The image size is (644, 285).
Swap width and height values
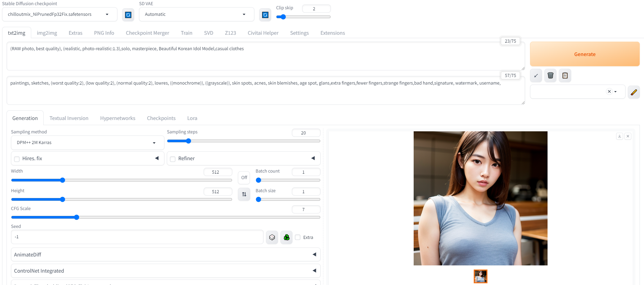(x=244, y=194)
